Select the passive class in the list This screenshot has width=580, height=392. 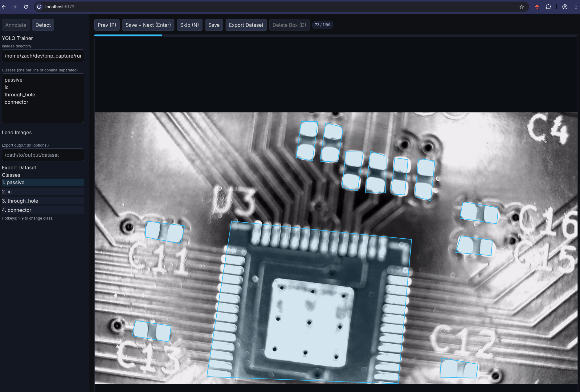point(43,182)
